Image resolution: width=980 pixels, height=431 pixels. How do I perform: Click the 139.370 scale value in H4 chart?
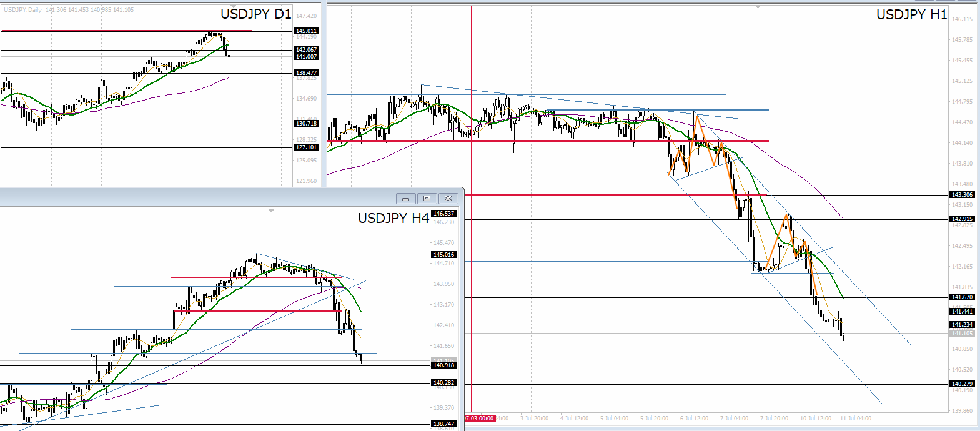(x=443, y=407)
